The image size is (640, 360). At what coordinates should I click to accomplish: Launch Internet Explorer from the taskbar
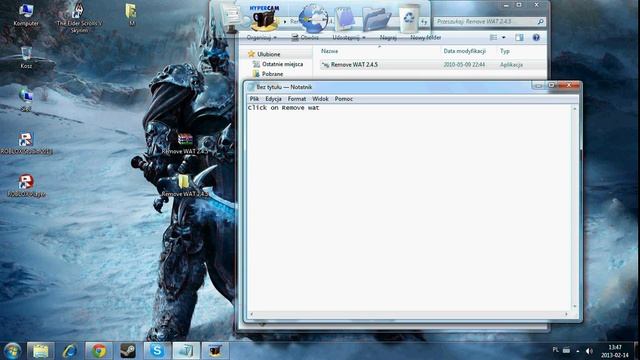pyautogui.click(x=70, y=351)
